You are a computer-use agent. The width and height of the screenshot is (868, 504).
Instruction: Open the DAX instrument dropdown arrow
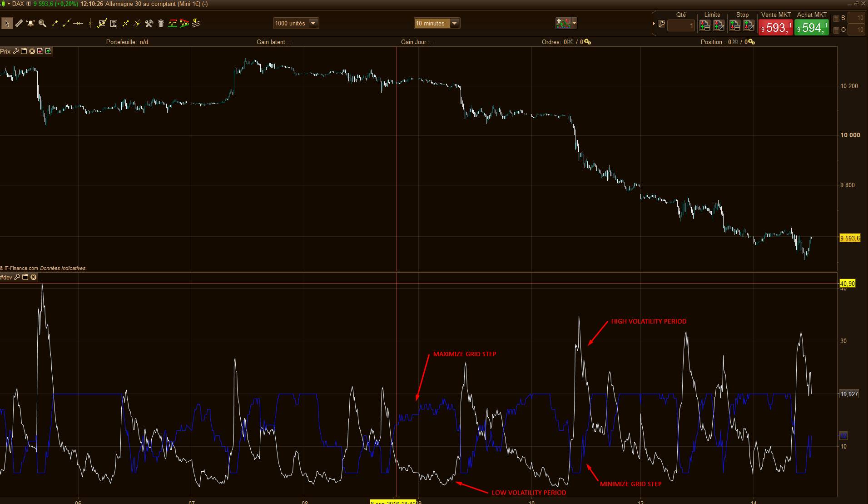(9, 4)
